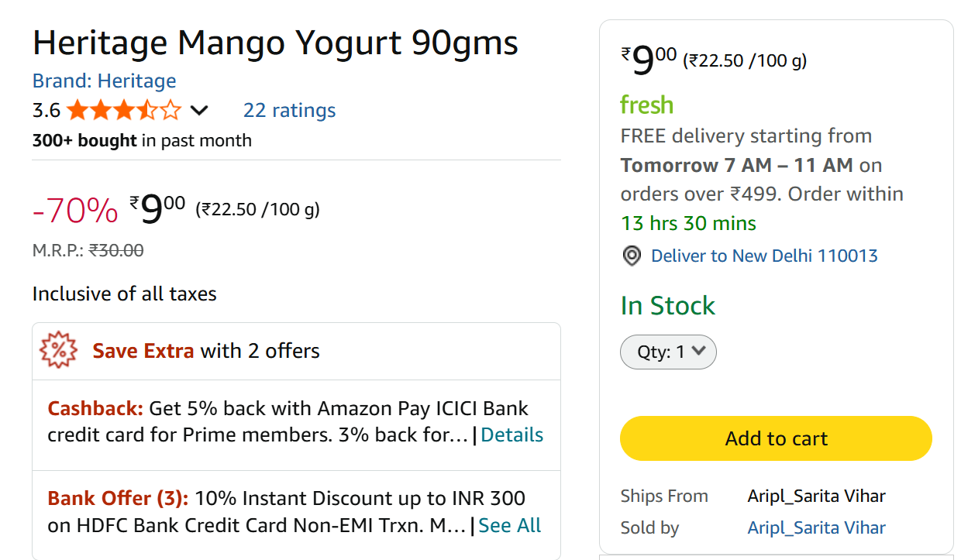The width and height of the screenshot is (961, 560).
Task: Visit the Brand: Heritage store link
Action: tap(104, 81)
